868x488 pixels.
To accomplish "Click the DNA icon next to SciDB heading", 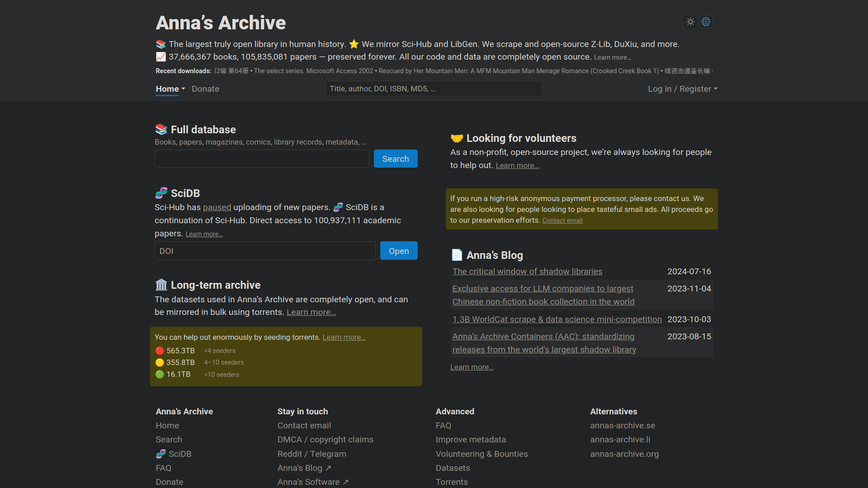I will 161,193.
